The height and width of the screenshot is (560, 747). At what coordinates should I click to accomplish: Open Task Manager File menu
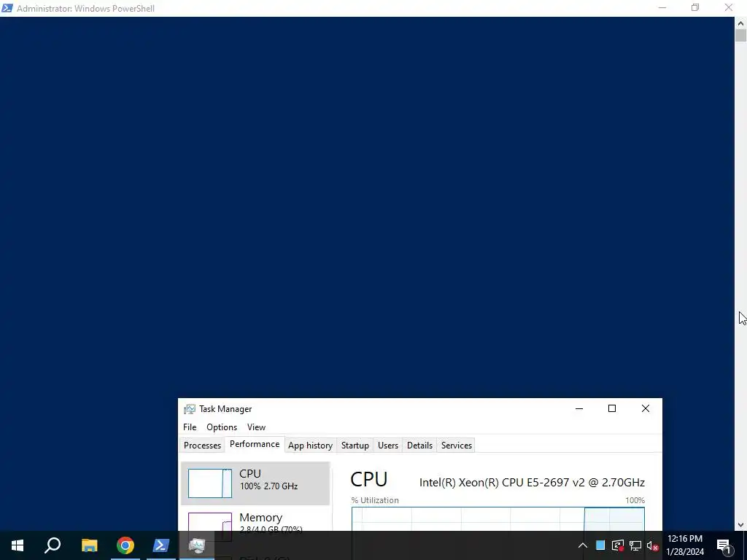click(190, 427)
